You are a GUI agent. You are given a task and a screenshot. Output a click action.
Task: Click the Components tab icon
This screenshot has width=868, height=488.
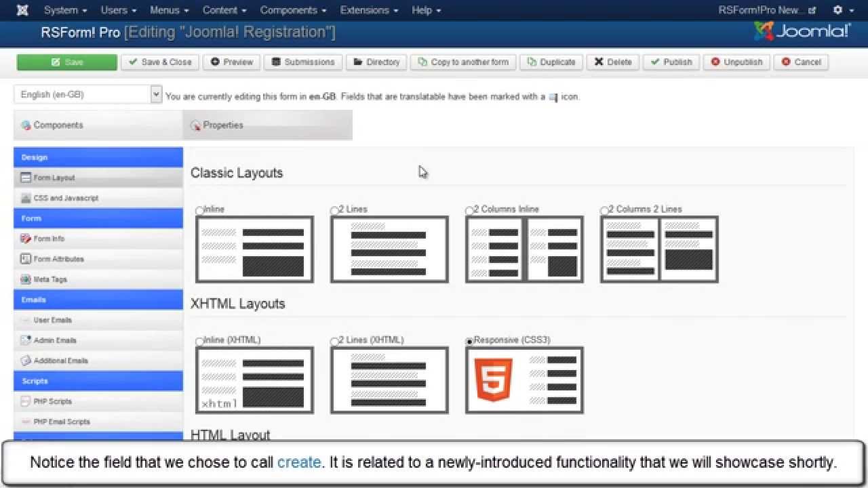pyautogui.click(x=26, y=125)
